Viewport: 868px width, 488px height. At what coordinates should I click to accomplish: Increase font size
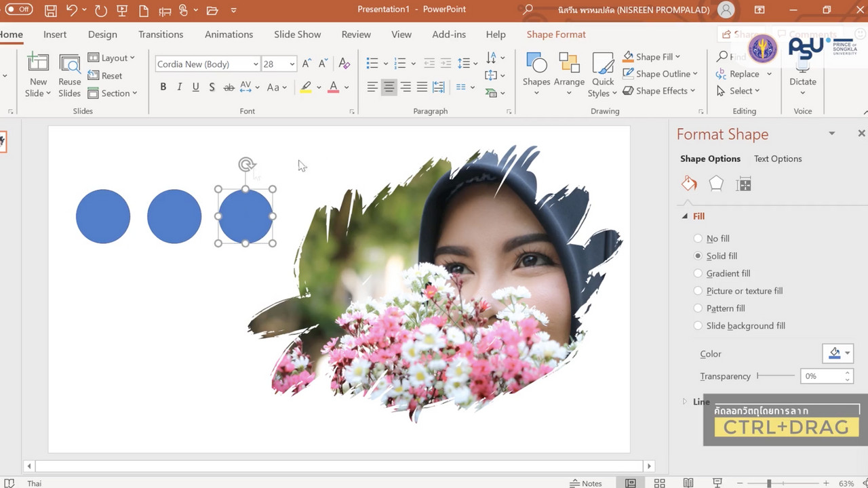[x=307, y=64]
